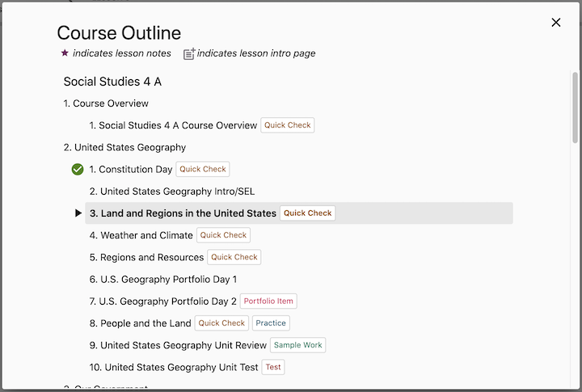This screenshot has height=392, width=582.
Task: Click the United States Geography unit heading
Action: click(125, 147)
